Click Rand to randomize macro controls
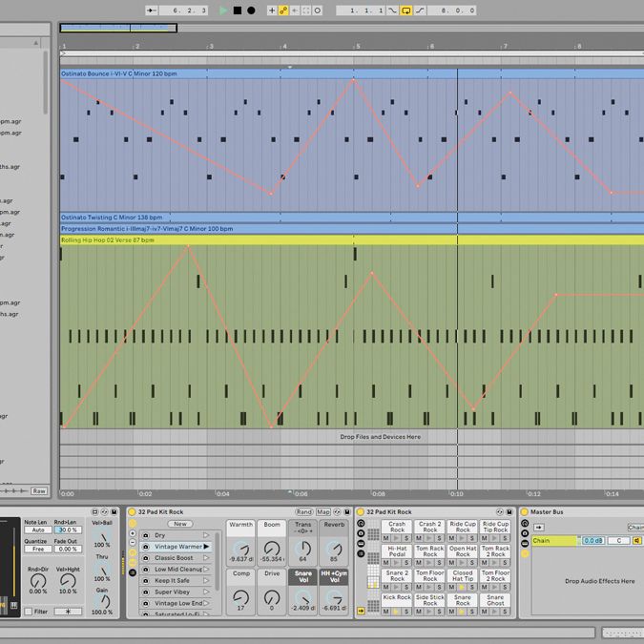The image size is (644, 644). pos(304,511)
